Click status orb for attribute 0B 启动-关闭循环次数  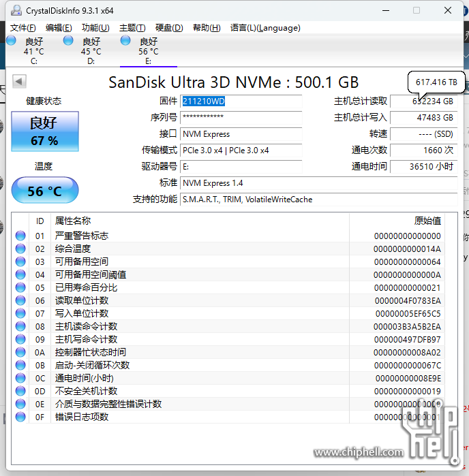(20, 365)
